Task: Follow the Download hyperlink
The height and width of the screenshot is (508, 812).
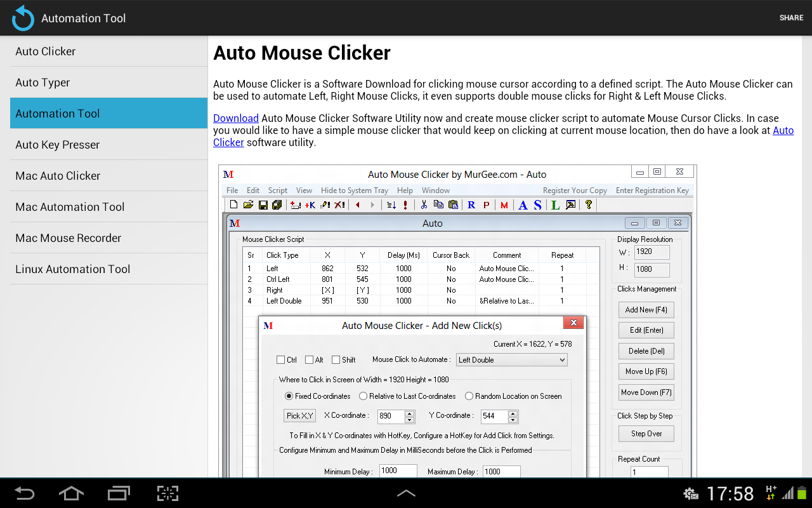Action: 235,118
